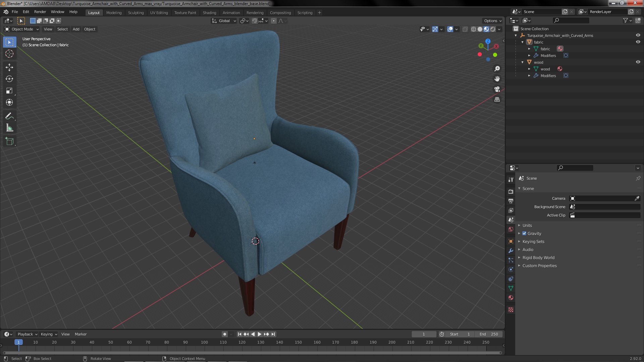Hide the wood object in outliner

tap(638, 62)
